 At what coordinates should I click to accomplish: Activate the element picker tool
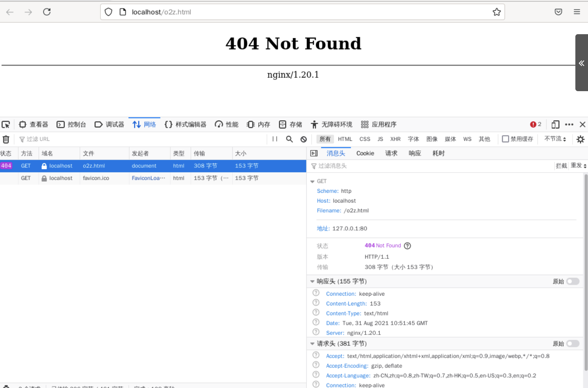6,124
